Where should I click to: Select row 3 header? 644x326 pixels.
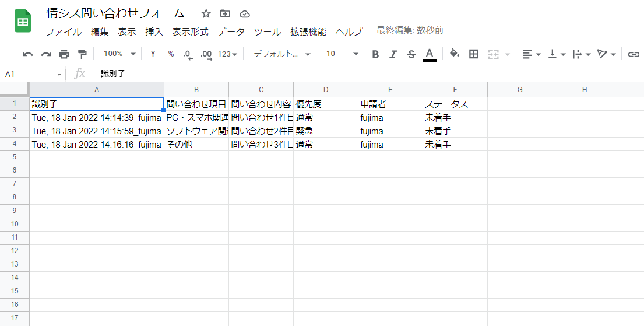[x=15, y=131]
